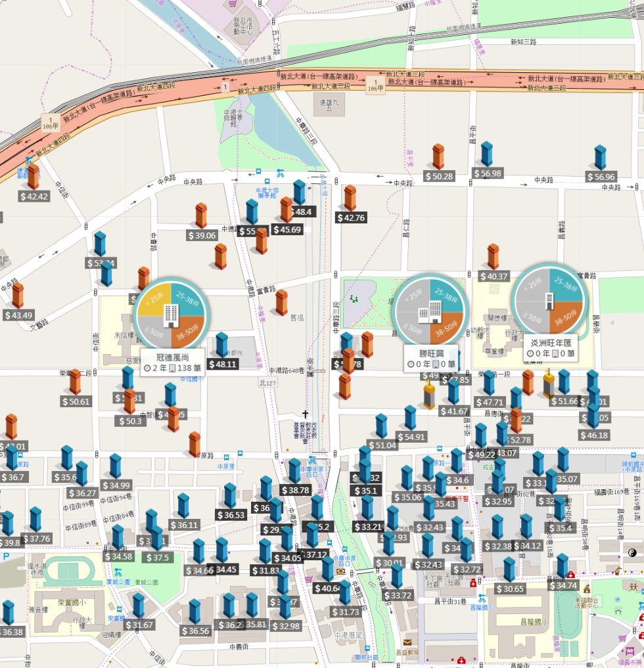Select the orange building marker above $43.49
644x668 pixels.
tap(18, 295)
